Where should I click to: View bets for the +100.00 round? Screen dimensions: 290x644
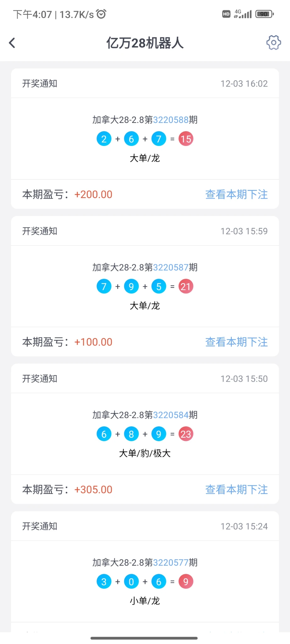[237, 342]
